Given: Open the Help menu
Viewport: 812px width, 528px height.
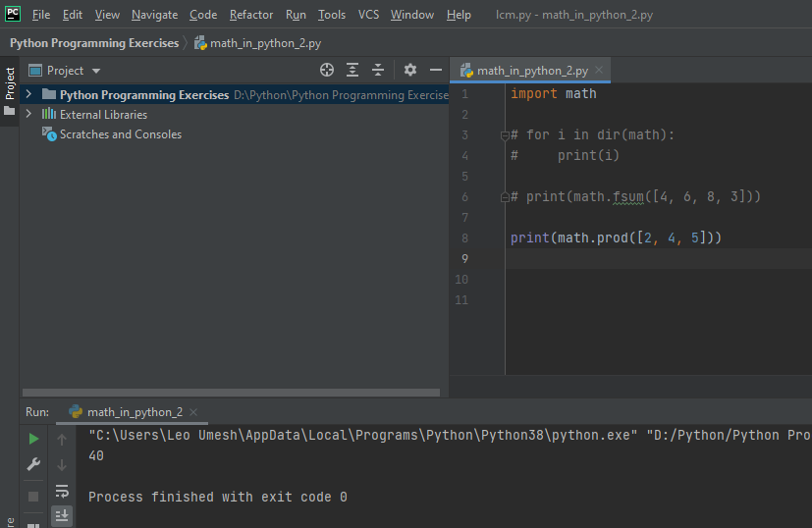Looking at the screenshot, I should [x=459, y=15].
